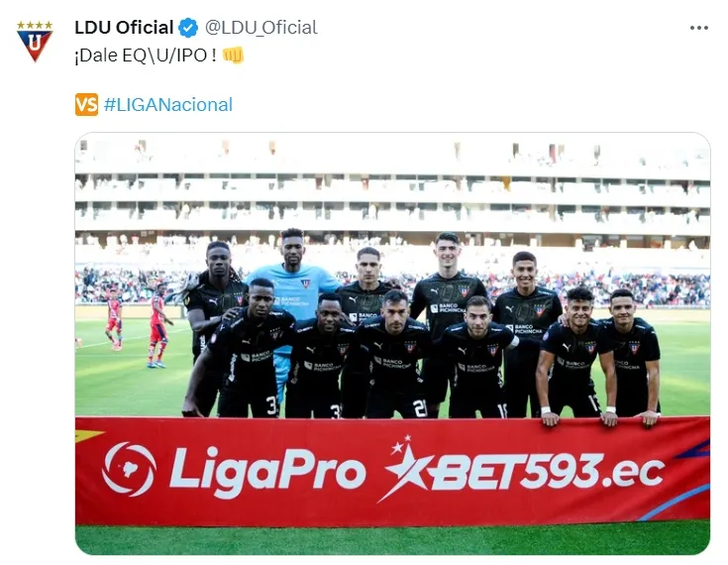Click the LigaPro circular emblem on banner
Screen dimensions: 728x565
click(129, 469)
